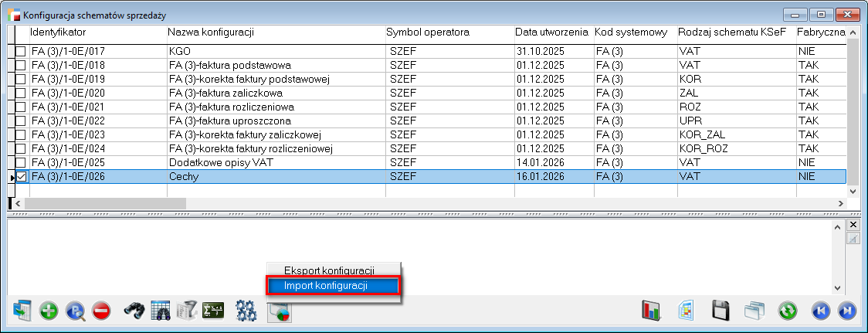The height and width of the screenshot is (333, 868).
Task: Select Import konfiguracji from the popup menu
Action: click(x=333, y=286)
